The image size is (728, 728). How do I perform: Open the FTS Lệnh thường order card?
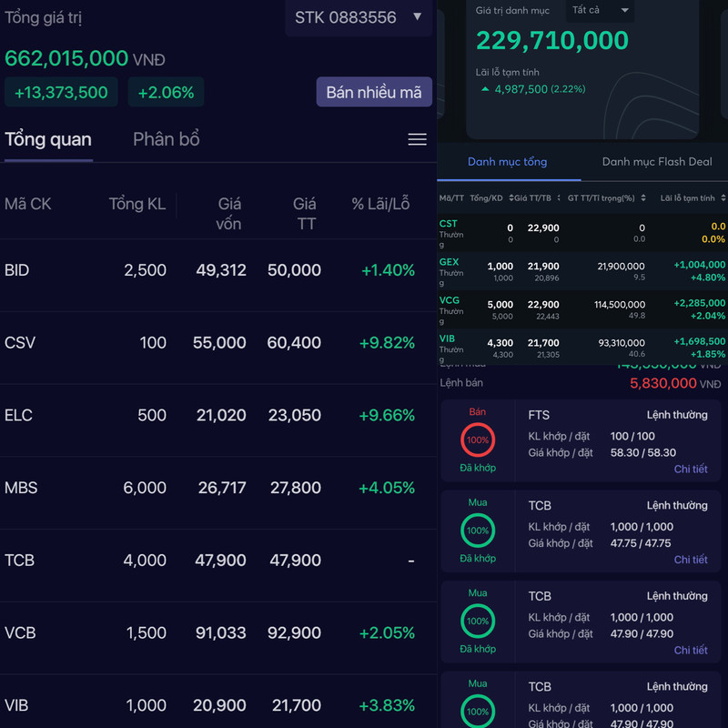(x=581, y=440)
